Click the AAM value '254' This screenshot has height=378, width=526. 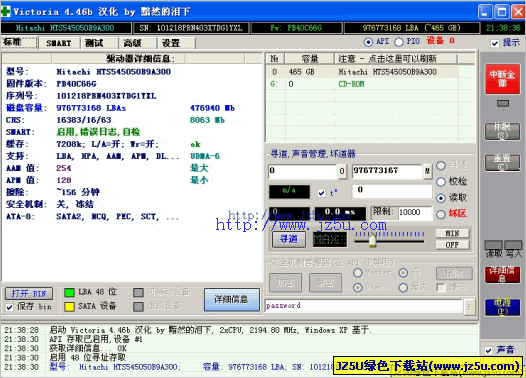tap(63, 168)
